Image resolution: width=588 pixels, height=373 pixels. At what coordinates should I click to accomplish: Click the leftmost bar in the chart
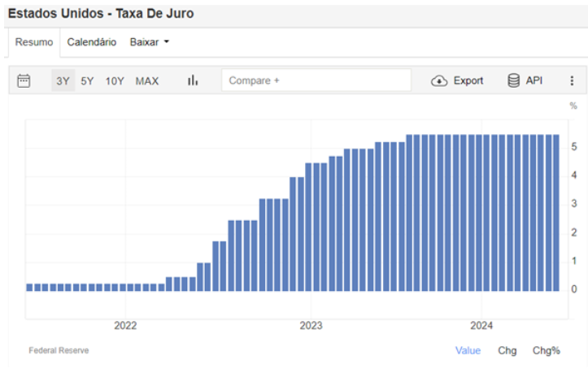coord(29,288)
